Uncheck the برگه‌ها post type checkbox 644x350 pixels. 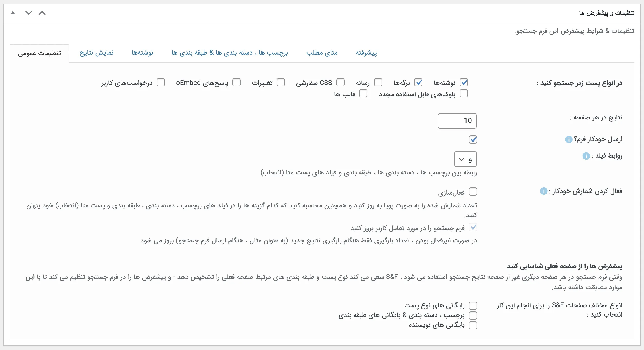pos(418,83)
